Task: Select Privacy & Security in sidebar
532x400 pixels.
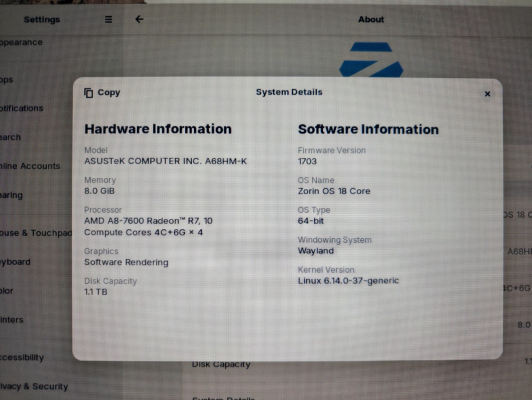Action: tap(34, 387)
